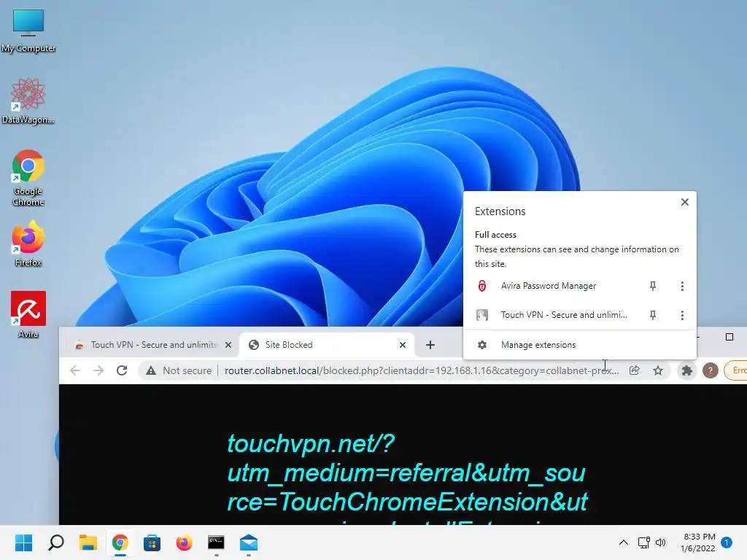Pin Avira Password Manager to the toolbar
Viewport: 747px width, 560px height.
click(x=653, y=286)
